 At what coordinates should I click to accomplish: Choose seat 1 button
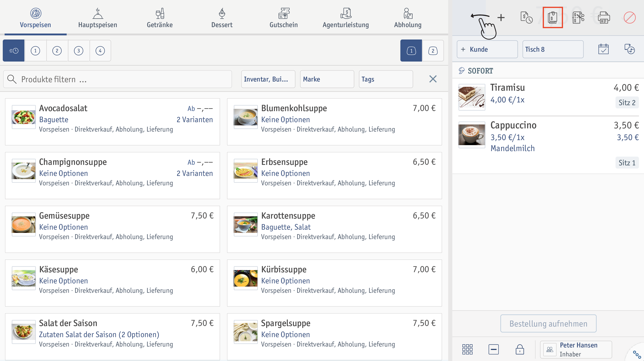411,51
